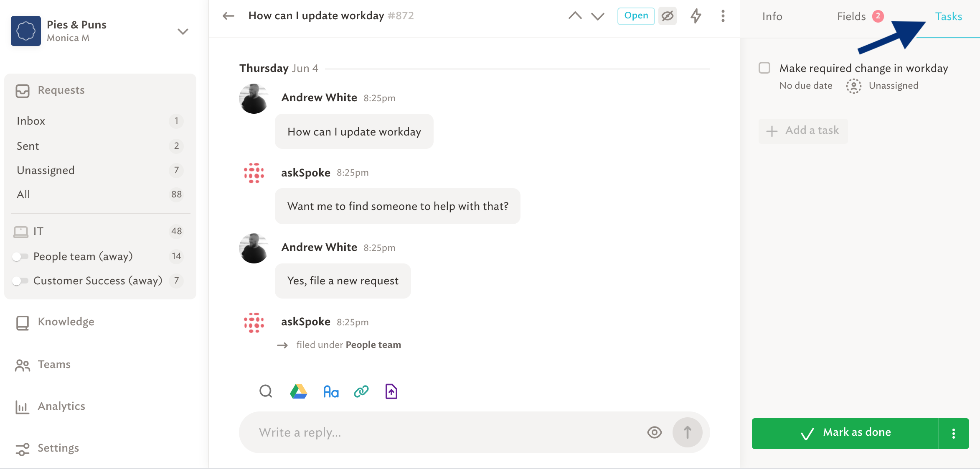Assign the task via Unassigned
The width and height of the screenshot is (980, 470).
(894, 85)
